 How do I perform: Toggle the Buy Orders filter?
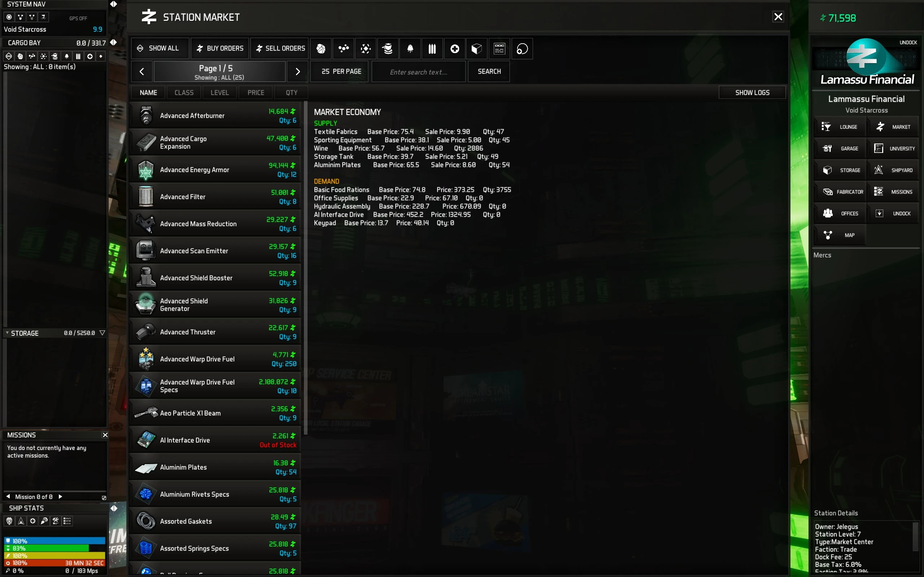(x=220, y=48)
